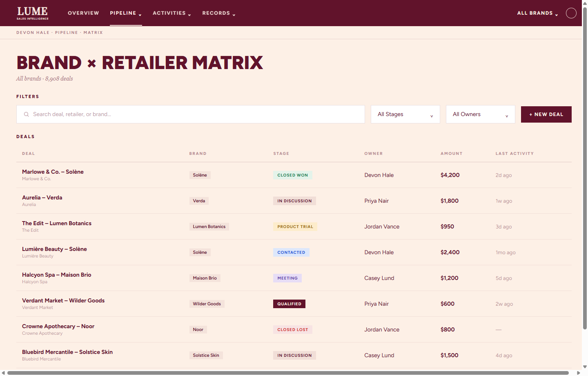Sort by the Amount column header
Image resolution: width=588 pixels, height=376 pixels.
pyautogui.click(x=452, y=154)
